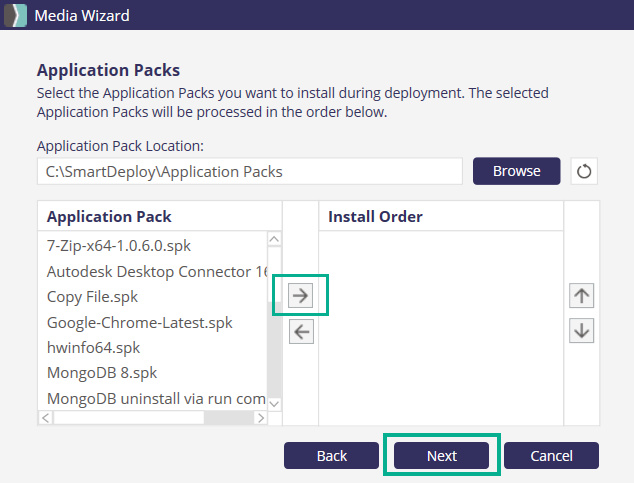634x483 pixels.
Task: Click the right arrow to add selected pack
Action: click(301, 294)
